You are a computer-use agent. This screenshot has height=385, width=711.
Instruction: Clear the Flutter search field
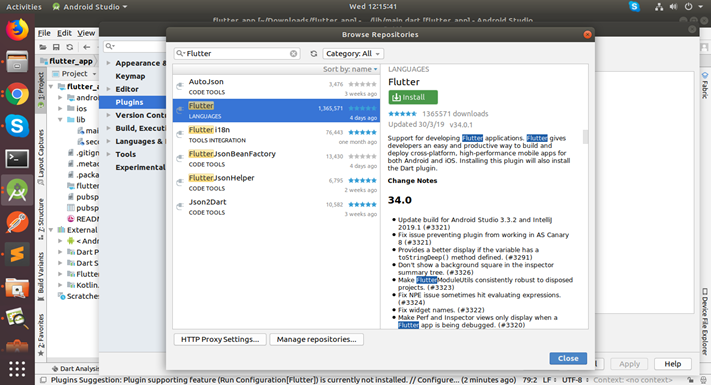click(x=294, y=54)
